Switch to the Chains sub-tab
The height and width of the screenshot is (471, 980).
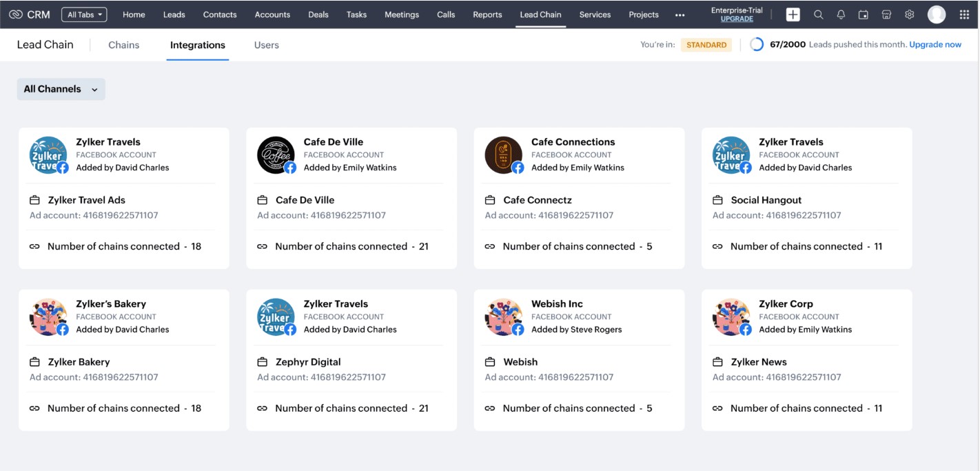pyautogui.click(x=124, y=45)
